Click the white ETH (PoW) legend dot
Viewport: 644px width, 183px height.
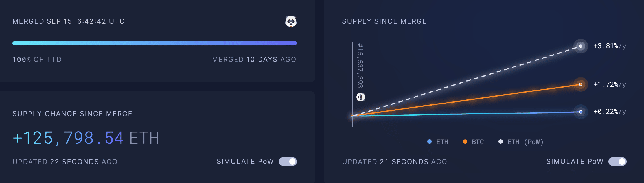coord(501,142)
